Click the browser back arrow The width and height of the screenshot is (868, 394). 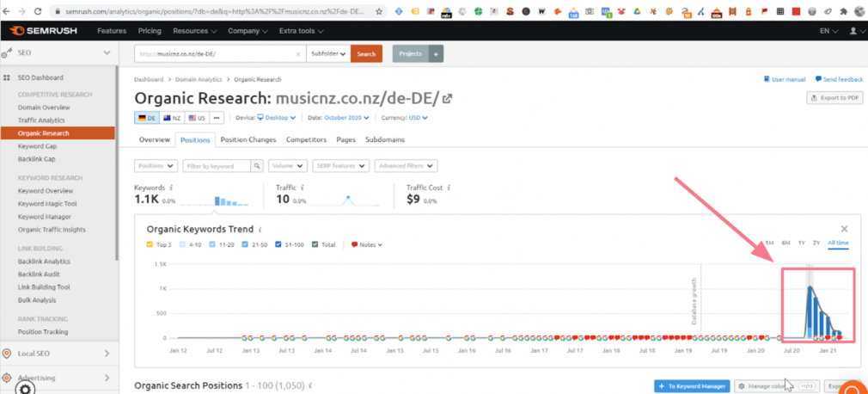(x=6, y=10)
